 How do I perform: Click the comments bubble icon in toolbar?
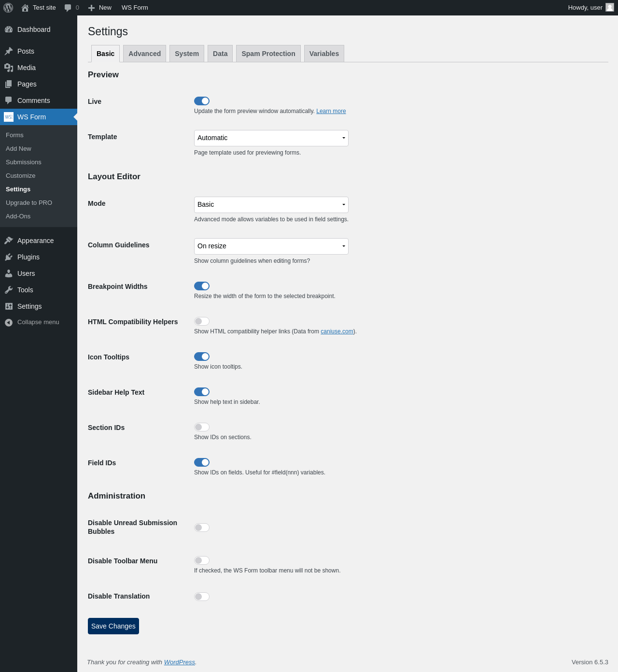coord(68,8)
